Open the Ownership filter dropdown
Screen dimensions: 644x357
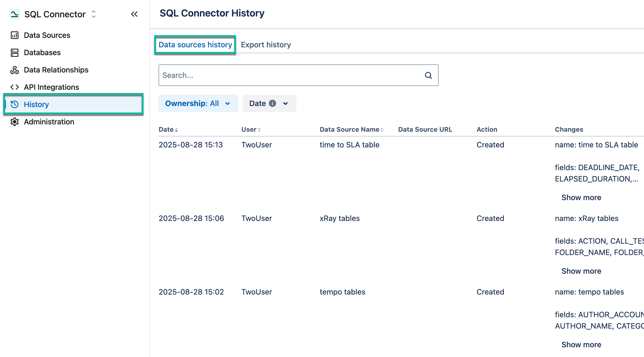click(198, 103)
